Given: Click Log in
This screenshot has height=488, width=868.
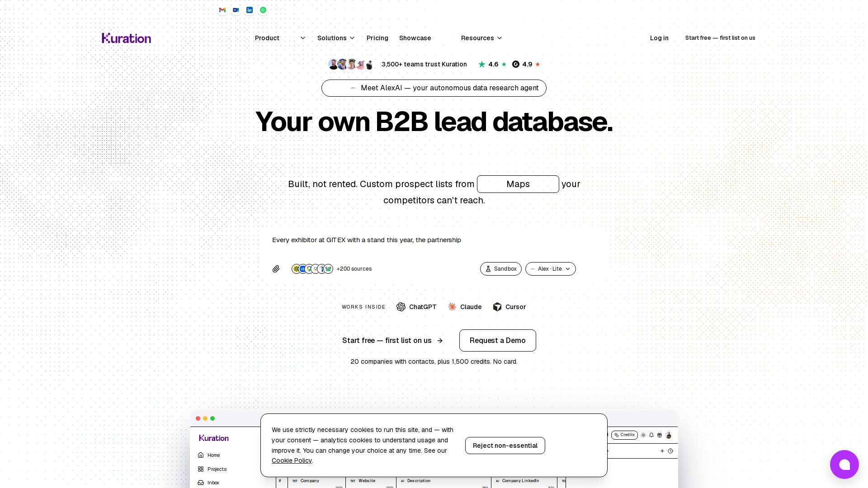Looking at the screenshot, I should pyautogui.click(x=659, y=38).
